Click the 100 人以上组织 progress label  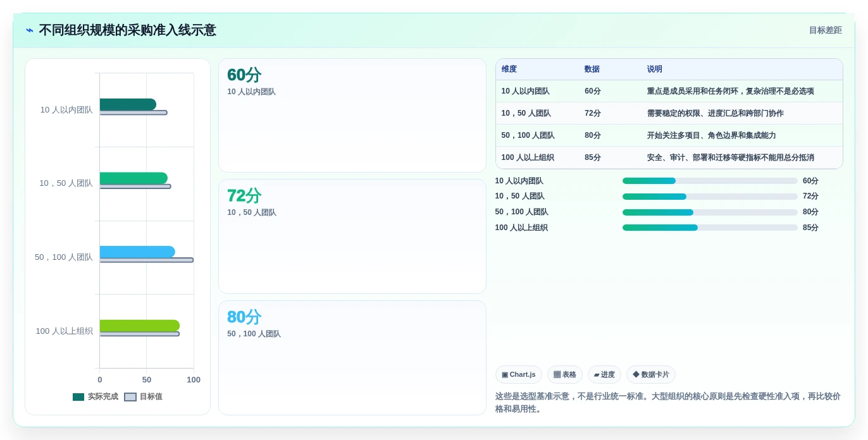(521, 228)
